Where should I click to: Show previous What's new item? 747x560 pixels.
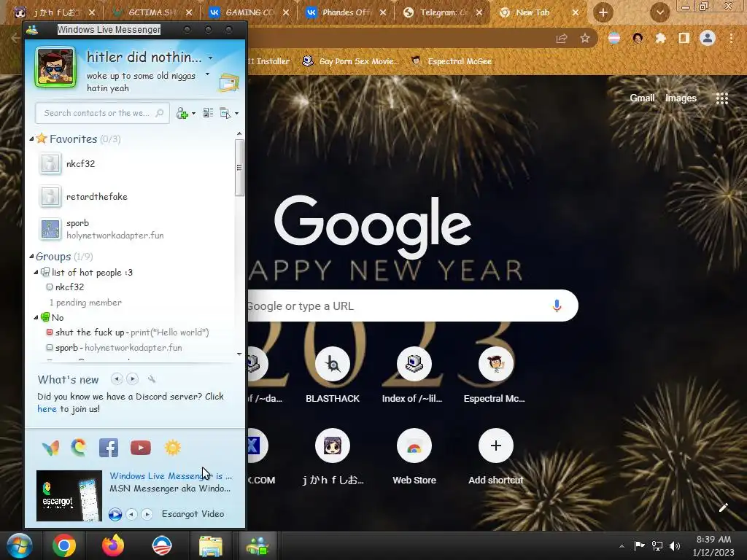click(x=117, y=379)
